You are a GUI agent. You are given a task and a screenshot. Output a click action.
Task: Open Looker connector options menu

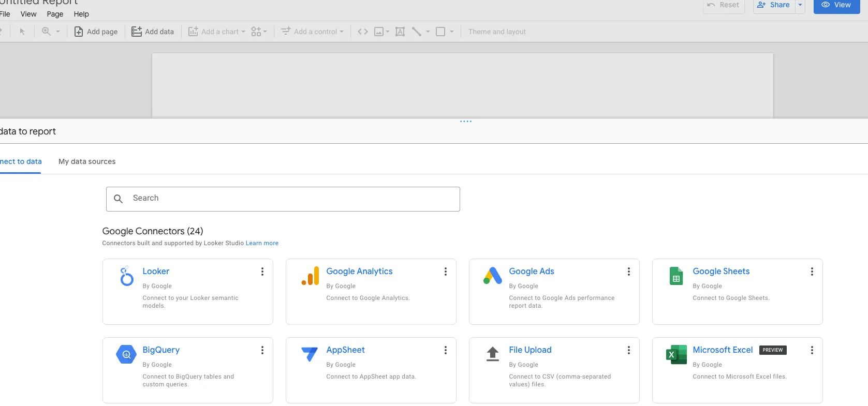click(x=262, y=272)
